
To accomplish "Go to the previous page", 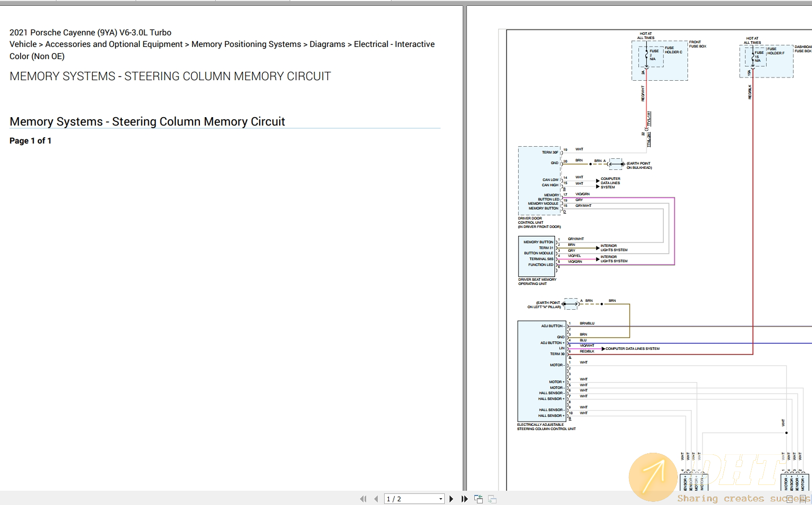I will click(x=376, y=499).
